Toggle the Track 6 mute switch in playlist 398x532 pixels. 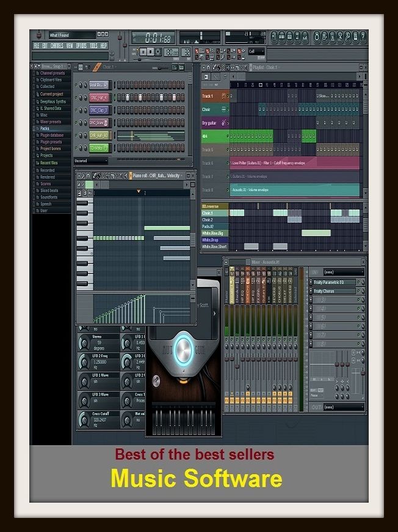pyautogui.click(x=228, y=163)
